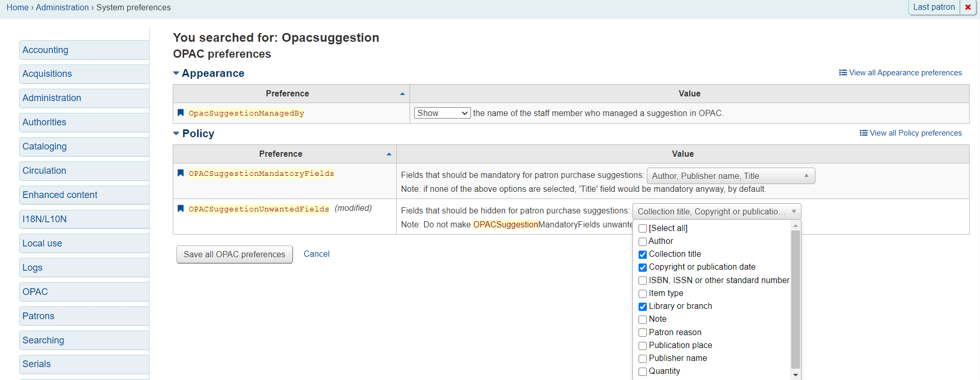This screenshot has width=980, height=380.
Task: Open Searching preferences tab
Action: click(x=84, y=340)
